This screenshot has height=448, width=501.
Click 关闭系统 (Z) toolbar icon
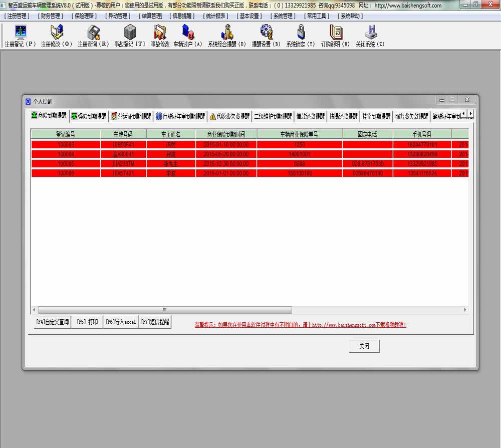370,36
